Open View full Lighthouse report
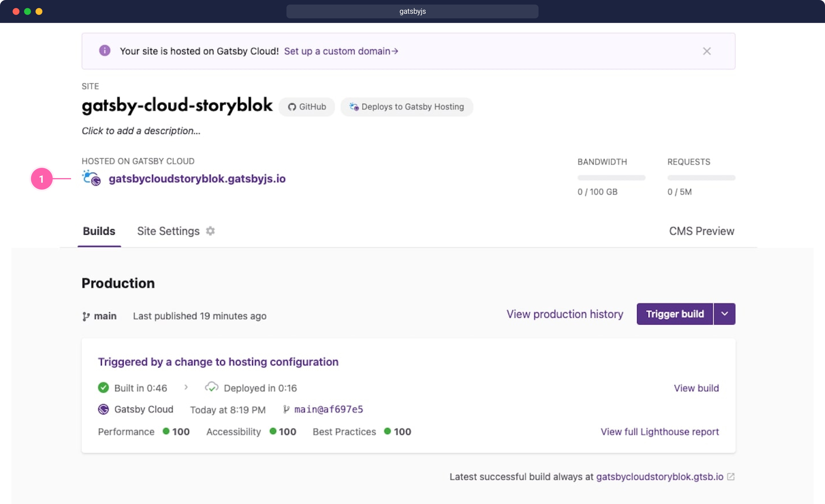The image size is (825, 504). [660, 432]
